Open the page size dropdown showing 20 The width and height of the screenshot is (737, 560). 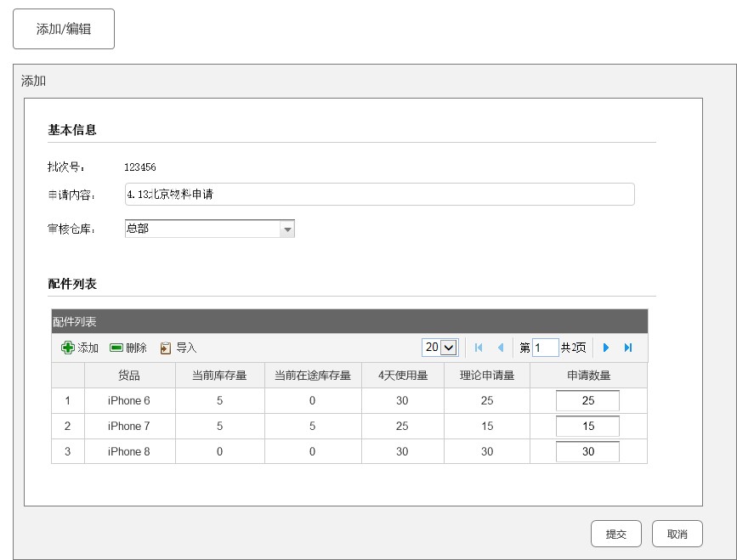(x=440, y=348)
